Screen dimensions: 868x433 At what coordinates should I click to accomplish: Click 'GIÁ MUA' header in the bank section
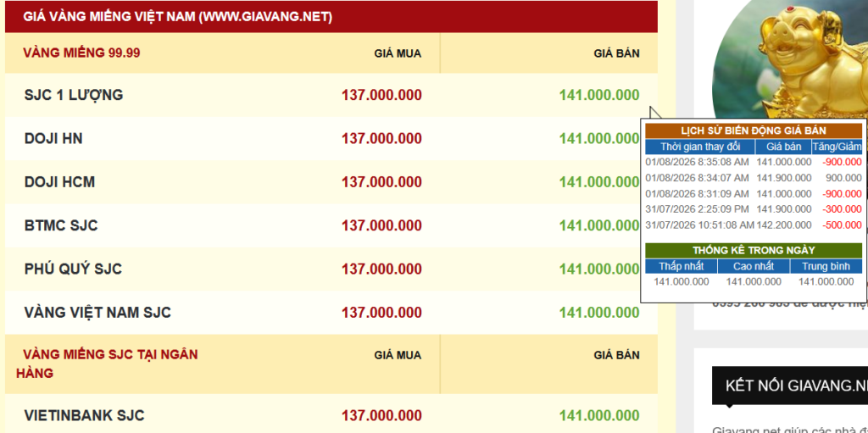tap(398, 356)
